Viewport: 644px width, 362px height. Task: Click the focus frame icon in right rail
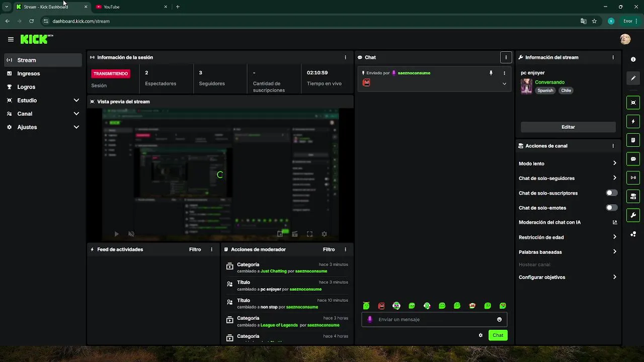[x=633, y=103]
